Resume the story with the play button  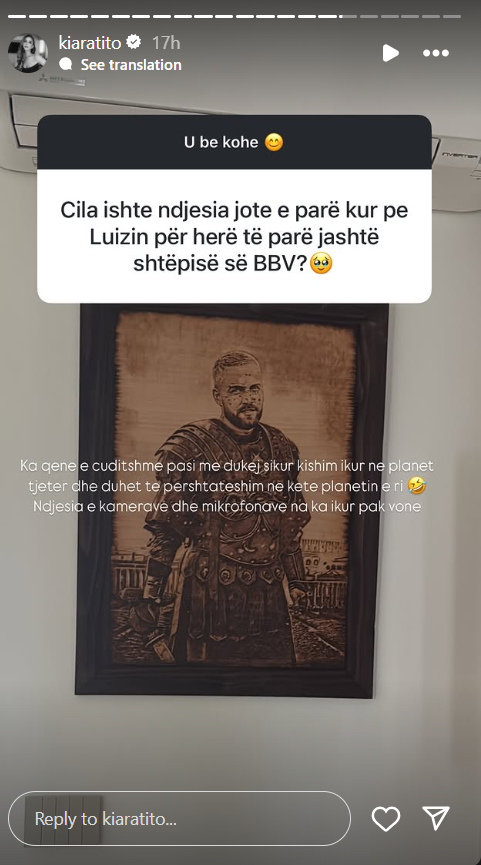391,53
